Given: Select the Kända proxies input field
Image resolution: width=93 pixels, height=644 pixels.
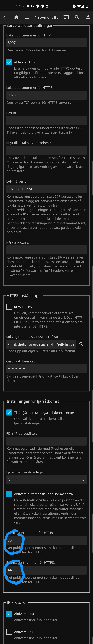Looking at the screenshot, I should tap(47, 250).
